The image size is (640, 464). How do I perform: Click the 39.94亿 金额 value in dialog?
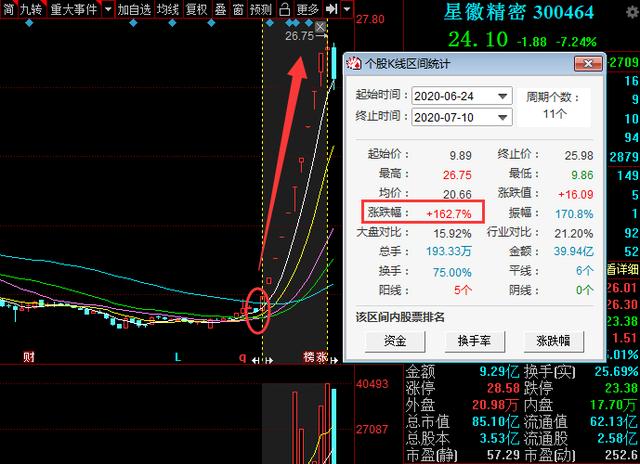click(x=573, y=251)
